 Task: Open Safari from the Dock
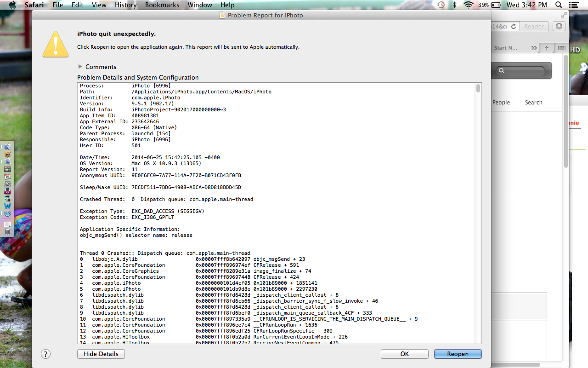[x=7, y=213]
